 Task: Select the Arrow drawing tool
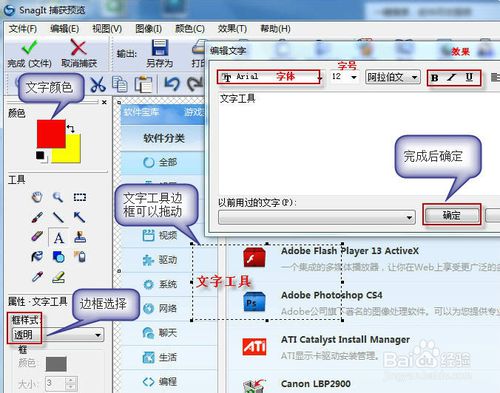click(x=79, y=217)
